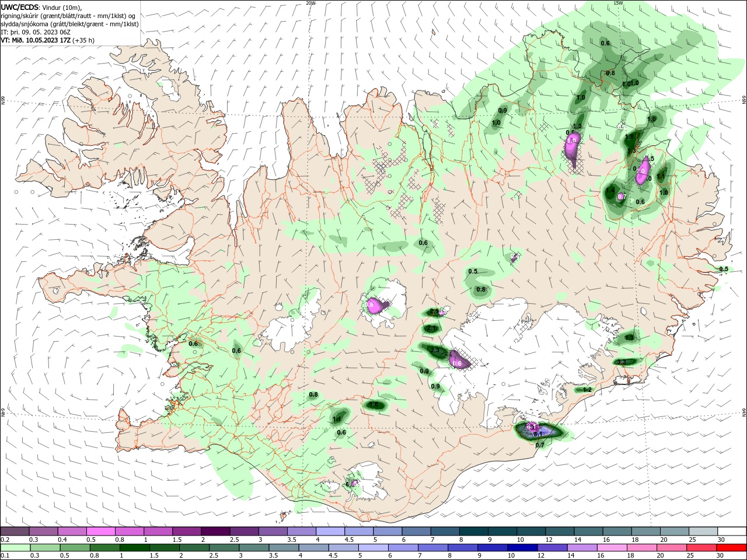Pick the light lavender 4 snow legend swatch
The height and width of the screenshot is (560, 747).
point(329,531)
